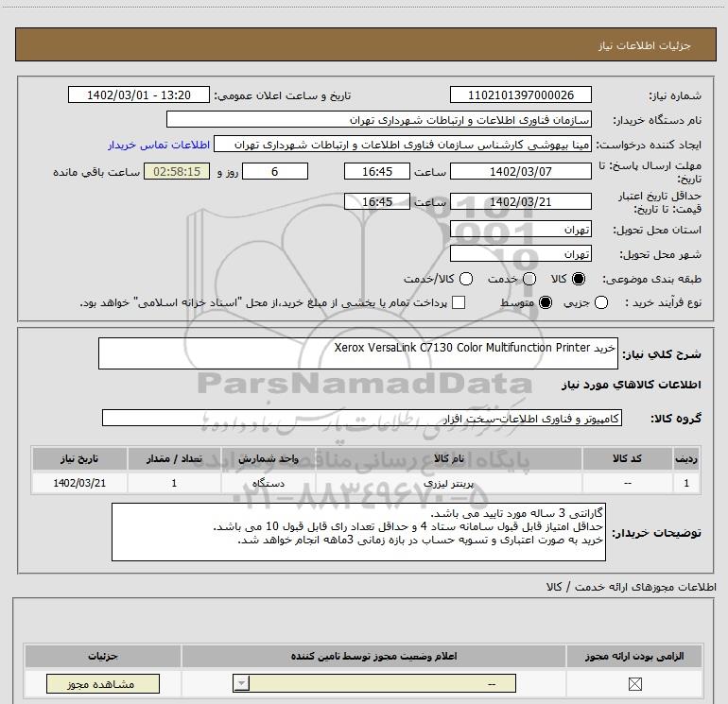The height and width of the screenshot is (704, 728).
Task: Click the request creator field مینا بیهوشی
Action: 403,145
